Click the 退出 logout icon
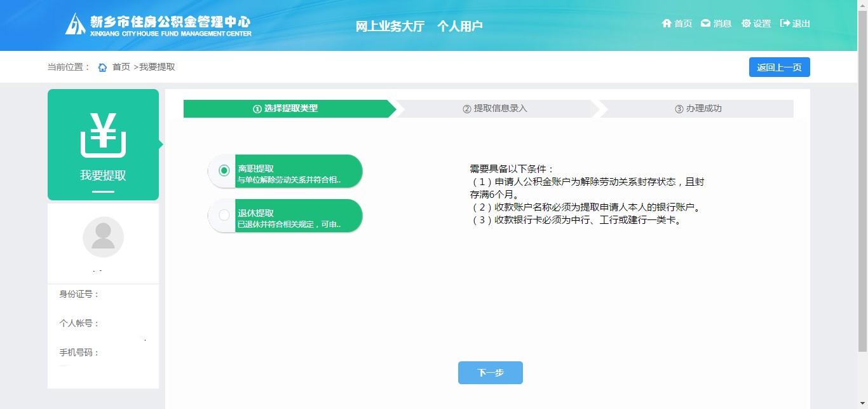 point(785,24)
